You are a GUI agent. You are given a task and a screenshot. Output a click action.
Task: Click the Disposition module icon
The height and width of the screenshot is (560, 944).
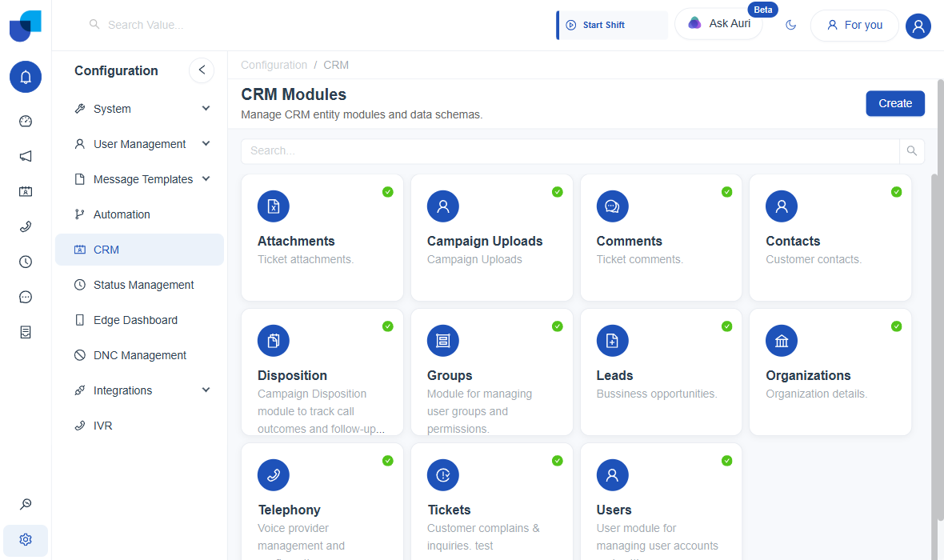click(x=274, y=341)
